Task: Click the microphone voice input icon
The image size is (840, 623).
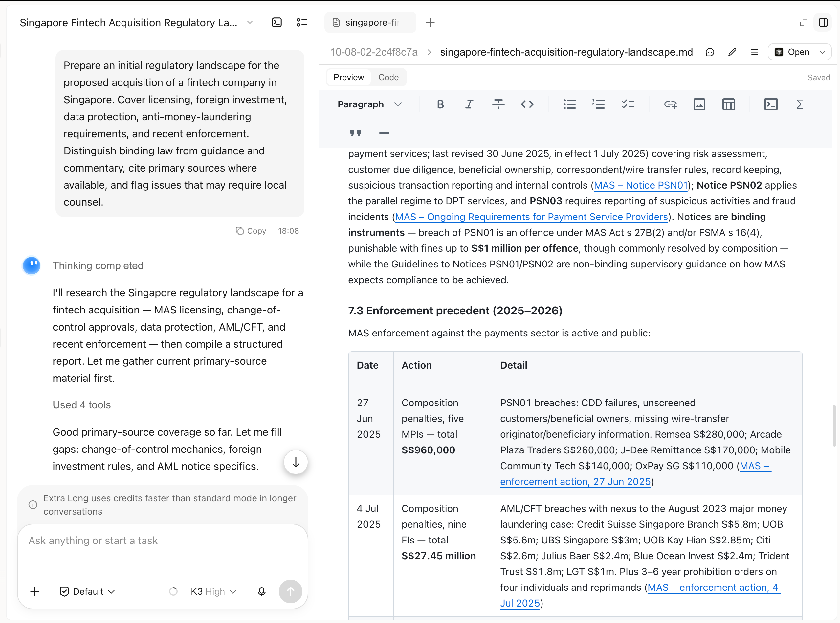Action: 261,591
